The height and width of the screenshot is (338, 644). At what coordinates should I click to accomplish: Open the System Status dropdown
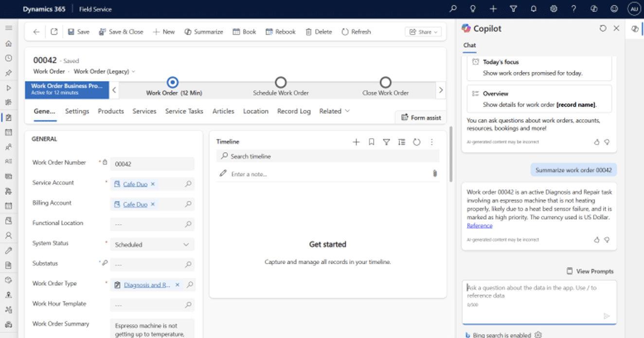(x=152, y=245)
